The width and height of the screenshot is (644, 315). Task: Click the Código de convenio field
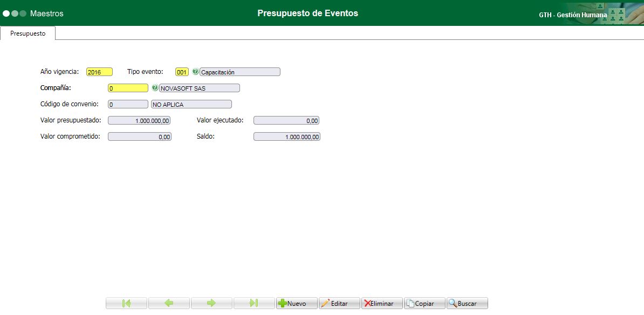pos(128,104)
